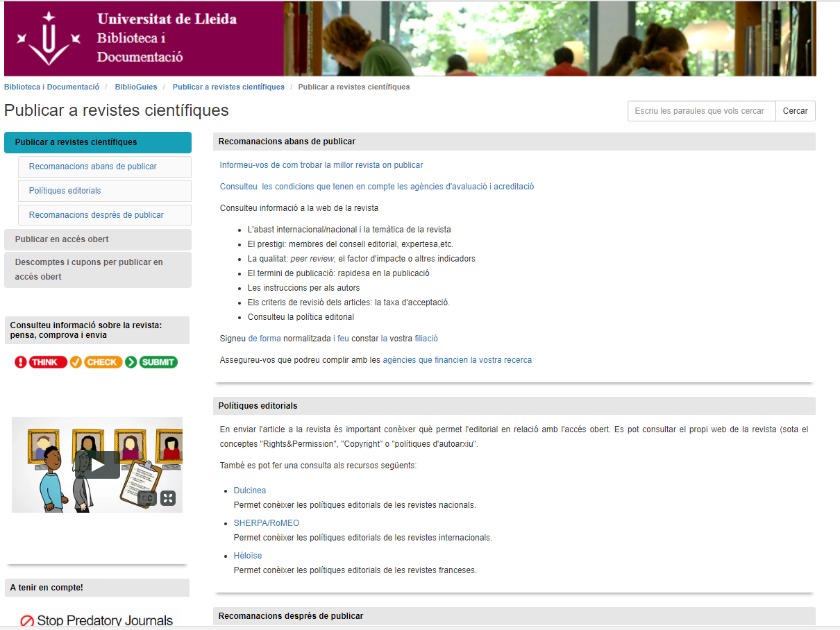The width and height of the screenshot is (840, 630).
Task: Toggle closed captions on the video
Action: point(146,497)
